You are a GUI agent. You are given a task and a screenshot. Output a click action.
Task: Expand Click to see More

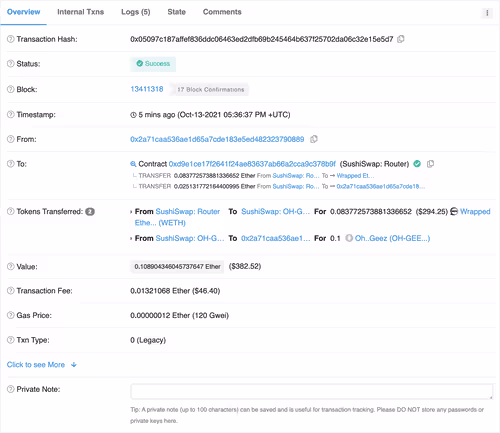[x=42, y=364]
